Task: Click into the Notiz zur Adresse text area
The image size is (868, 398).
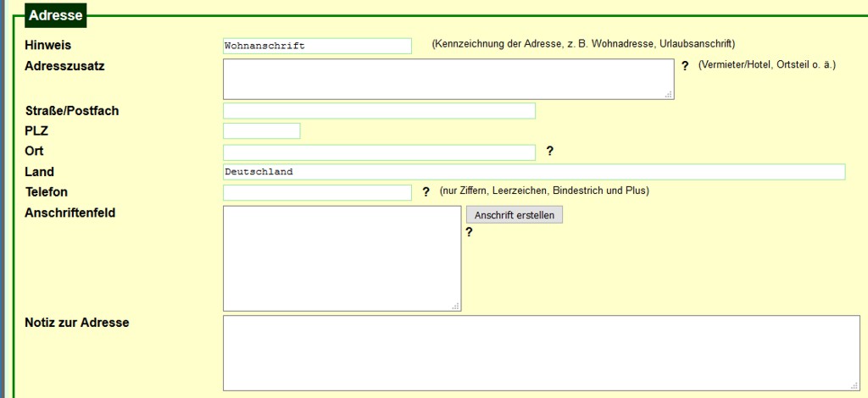Action: [541, 352]
